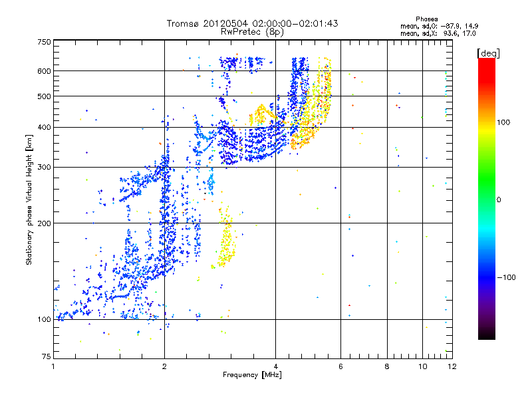Click the y-axis tick label '600'
Screen dimensions: 532x399
[x=44, y=71]
